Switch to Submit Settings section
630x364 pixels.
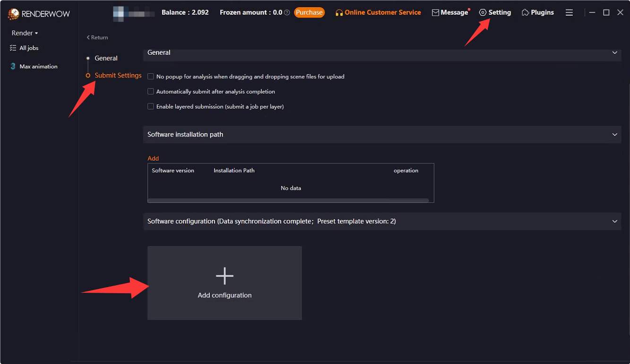pyautogui.click(x=117, y=75)
